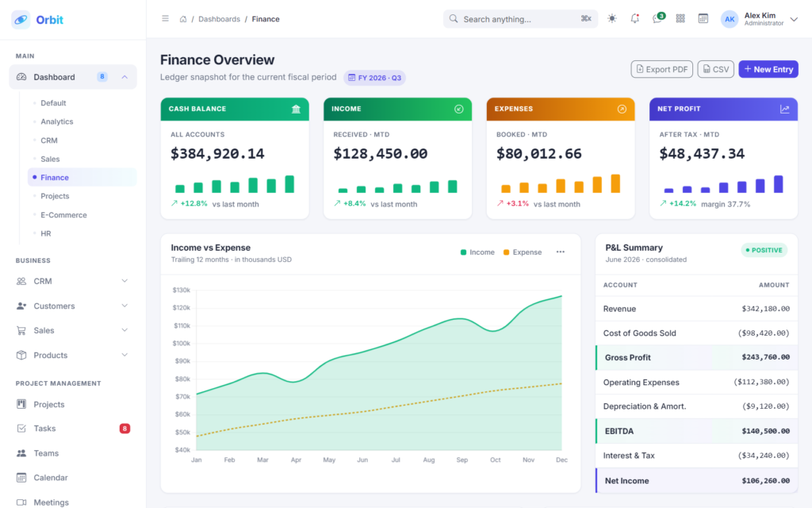Click the hamburger menu icon in header
Viewport: 812px width, 508px height.
click(165, 19)
